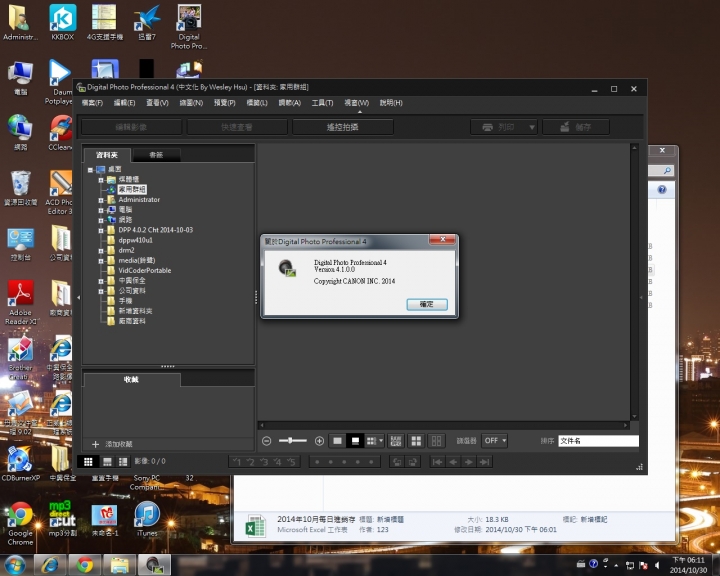Image resolution: width=720 pixels, height=576 pixels.
Task: Close the About Digital Photo Professional dialog
Action: click(x=442, y=239)
